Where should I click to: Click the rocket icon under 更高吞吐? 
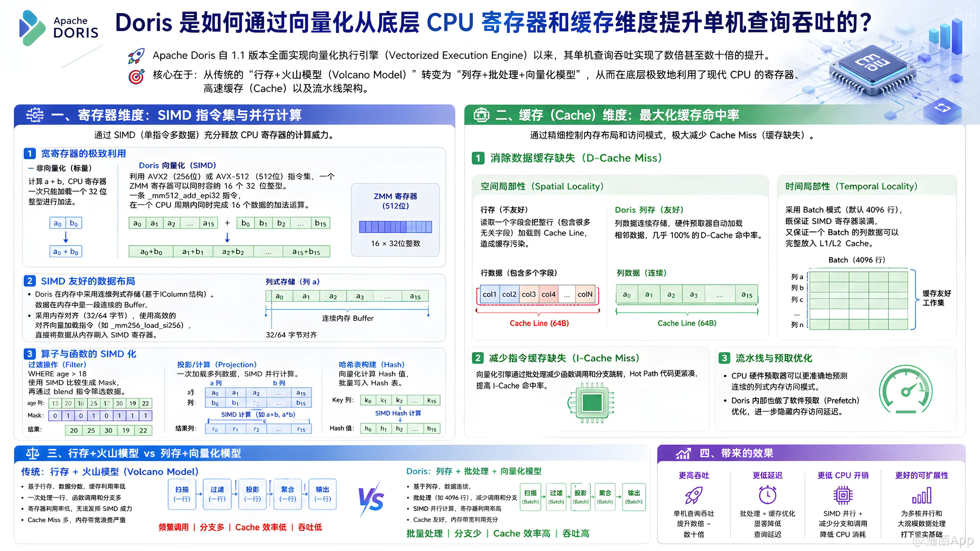point(694,495)
